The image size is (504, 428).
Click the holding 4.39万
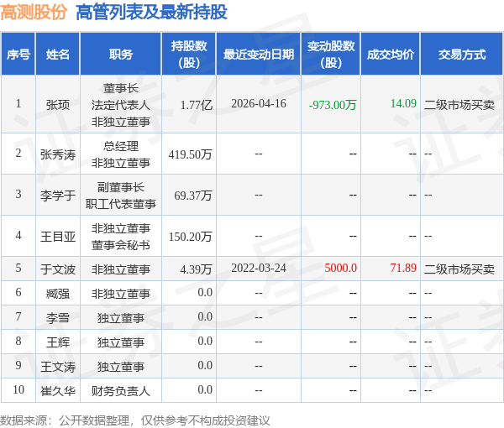(196, 269)
